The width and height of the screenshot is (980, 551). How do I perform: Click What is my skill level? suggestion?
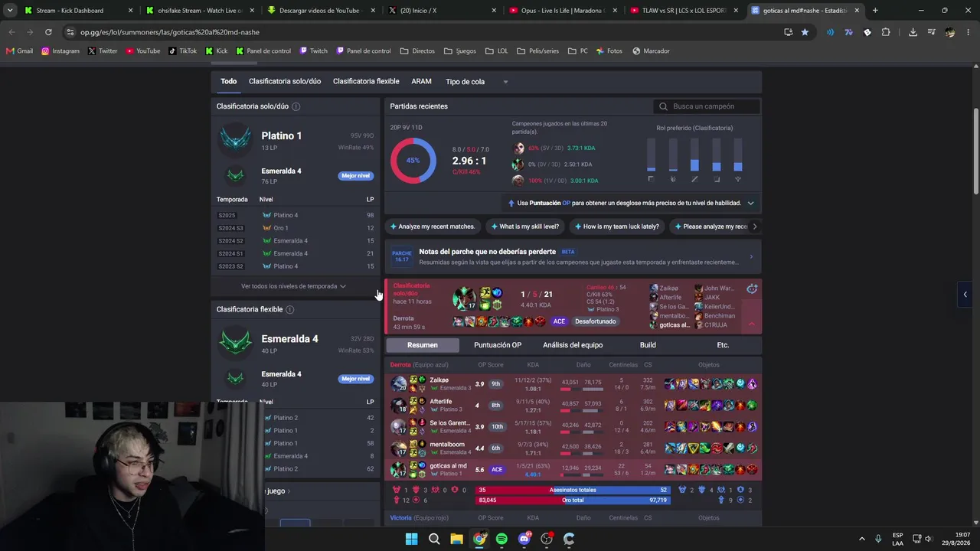[524, 227]
